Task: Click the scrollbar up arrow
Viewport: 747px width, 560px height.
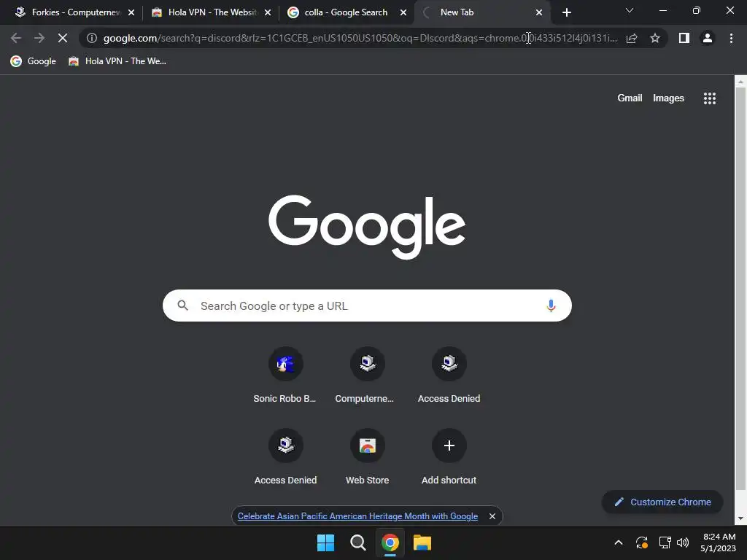Action: point(740,82)
